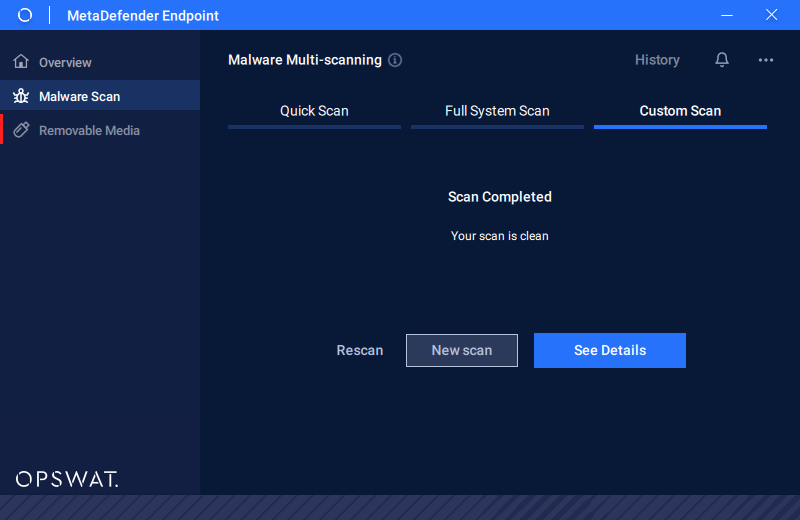Close the MetaDefender Endpoint window

pyautogui.click(x=771, y=15)
